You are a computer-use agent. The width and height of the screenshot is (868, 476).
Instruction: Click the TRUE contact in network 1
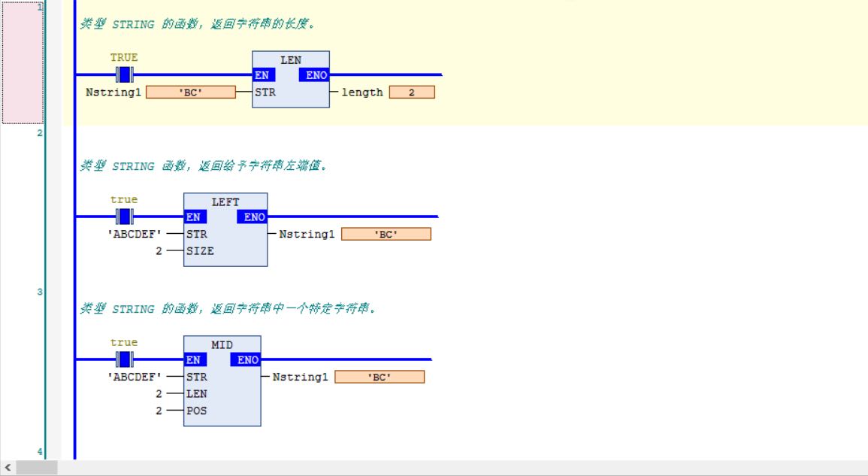click(125, 74)
